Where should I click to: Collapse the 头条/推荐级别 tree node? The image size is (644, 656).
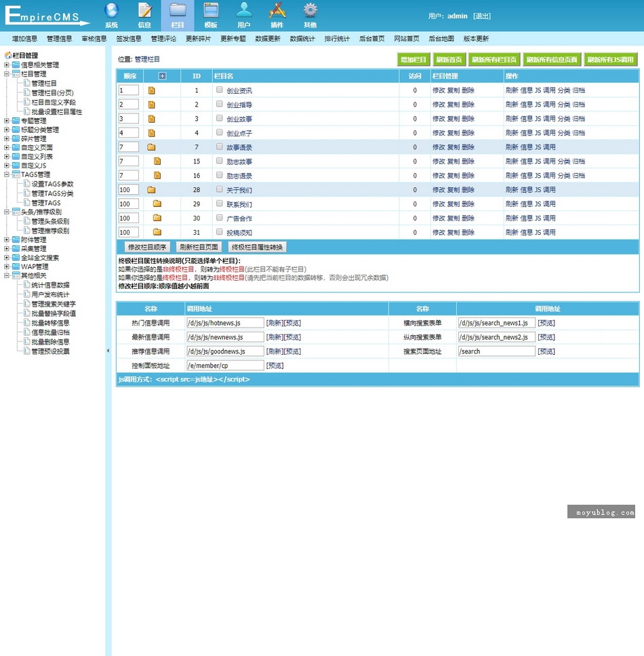(7, 212)
